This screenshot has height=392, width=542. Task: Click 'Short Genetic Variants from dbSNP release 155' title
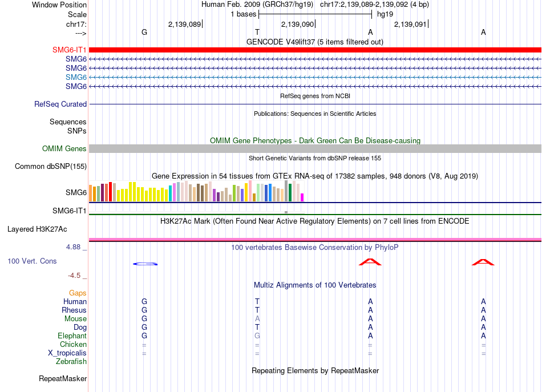(315, 158)
